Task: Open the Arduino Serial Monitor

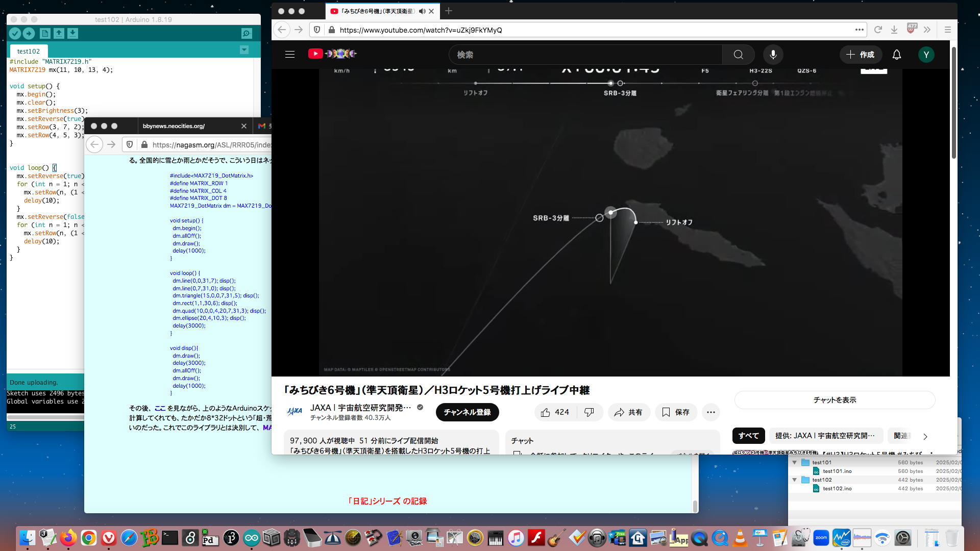Action: [x=247, y=34]
